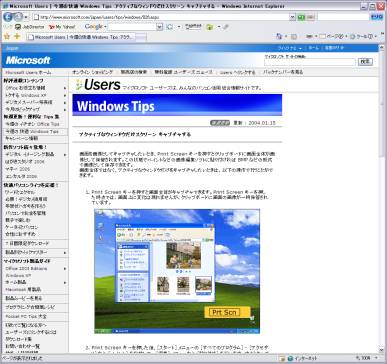Image resolution: width=387 pixels, height=364 pixels.
Task: Go back with the browser Back arrow
Action: point(8,16)
